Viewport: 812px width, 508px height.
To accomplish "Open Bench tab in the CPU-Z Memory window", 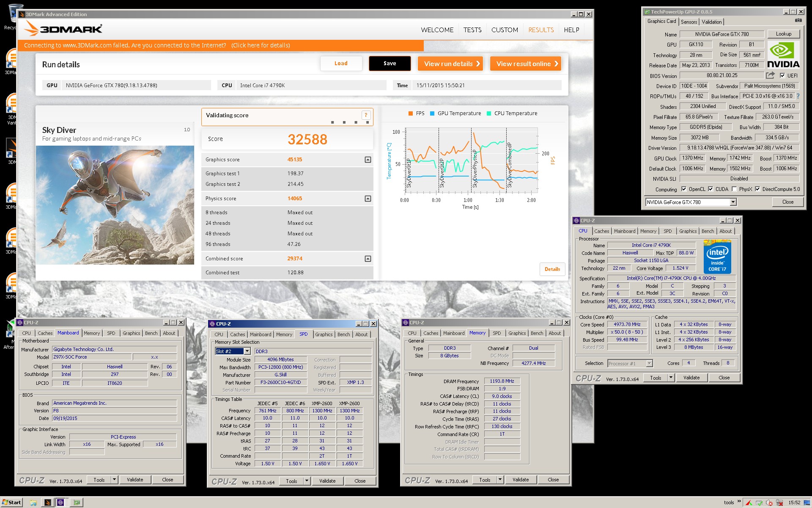I will [x=537, y=333].
